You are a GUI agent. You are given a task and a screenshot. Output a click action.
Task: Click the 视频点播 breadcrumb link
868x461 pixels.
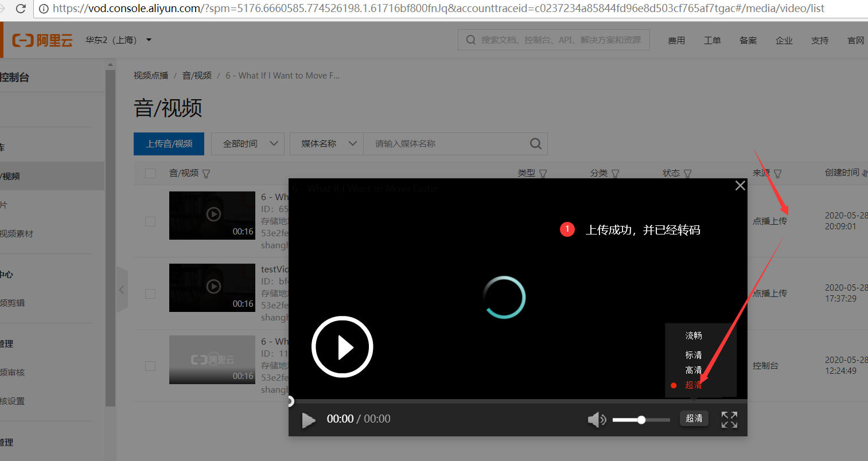click(151, 76)
